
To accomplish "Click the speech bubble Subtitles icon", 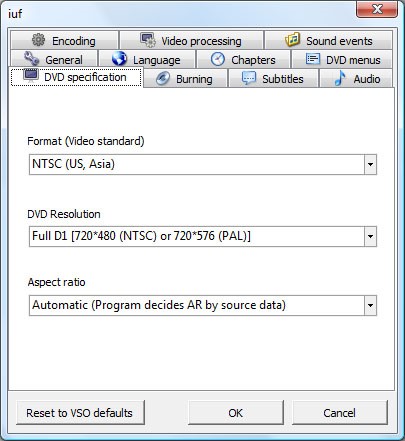I will [x=249, y=78].
